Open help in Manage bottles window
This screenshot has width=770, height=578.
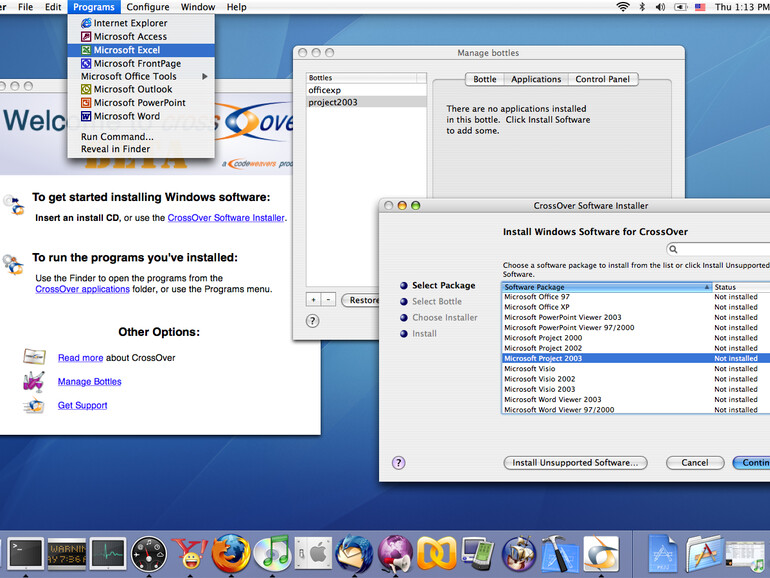[312, 321]
